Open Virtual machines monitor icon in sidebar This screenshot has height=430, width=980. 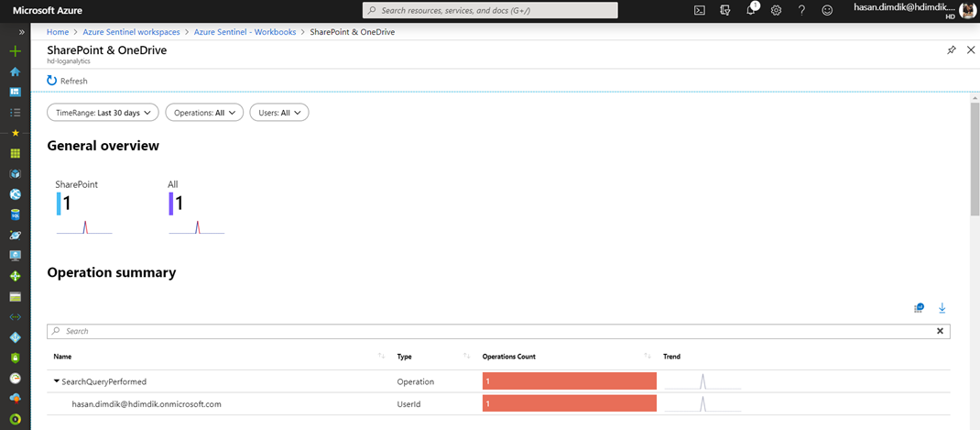click(x=16, y=256)
